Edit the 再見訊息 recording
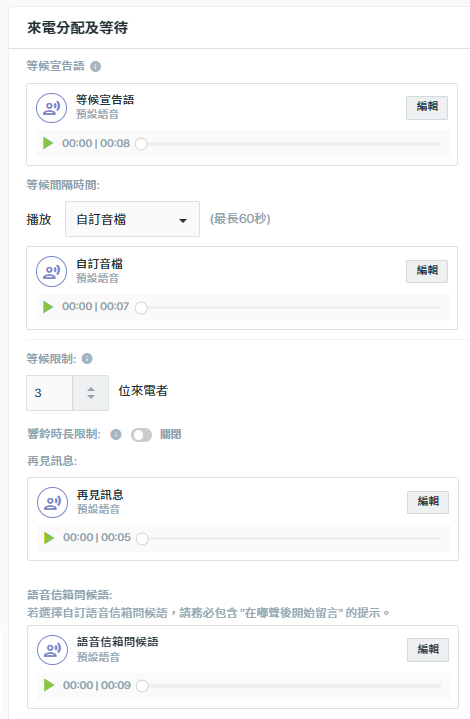 (428, 502)
